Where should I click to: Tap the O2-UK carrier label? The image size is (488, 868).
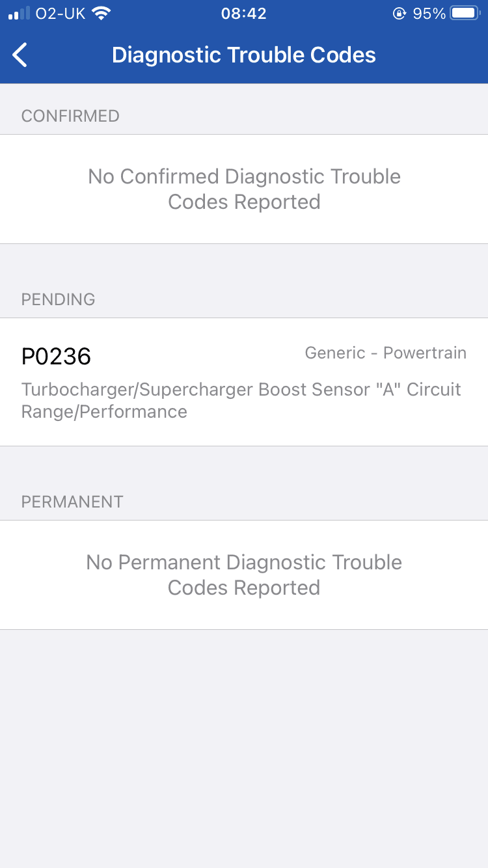[61, 14]
